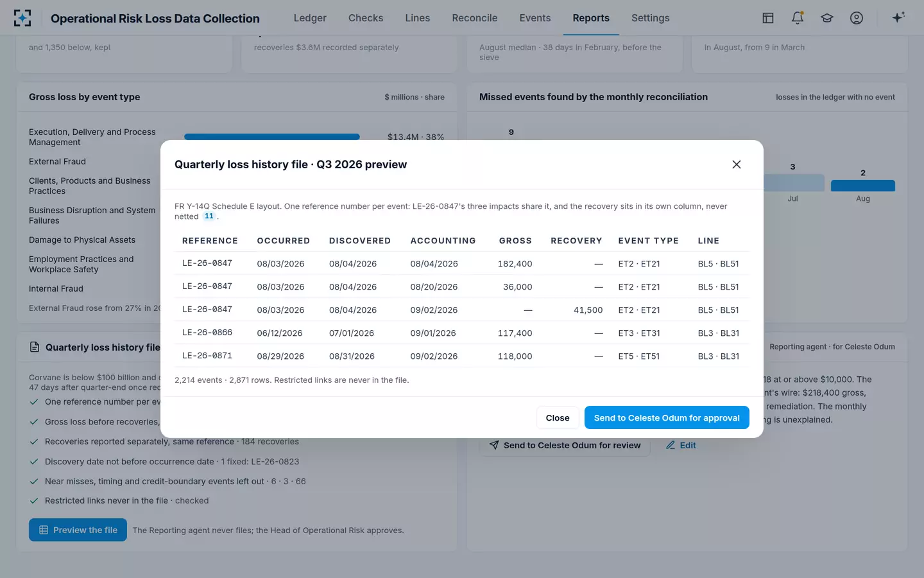924x578 pixels.
Task: Go to the Checks tab
Action: (x=366, y=18)
